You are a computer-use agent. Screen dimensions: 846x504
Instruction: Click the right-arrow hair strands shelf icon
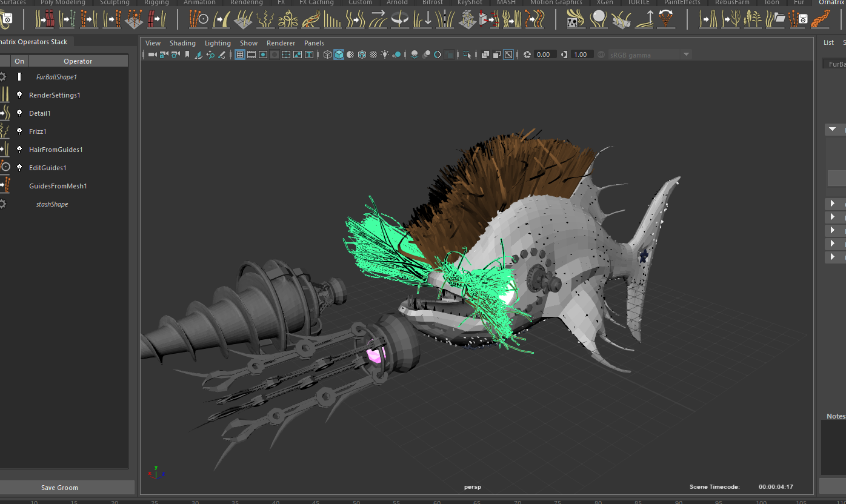pos(378,19)
